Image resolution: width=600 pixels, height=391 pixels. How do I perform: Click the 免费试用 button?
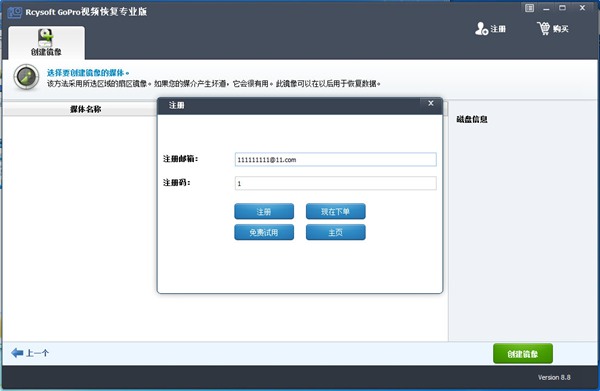click(264, 232)
